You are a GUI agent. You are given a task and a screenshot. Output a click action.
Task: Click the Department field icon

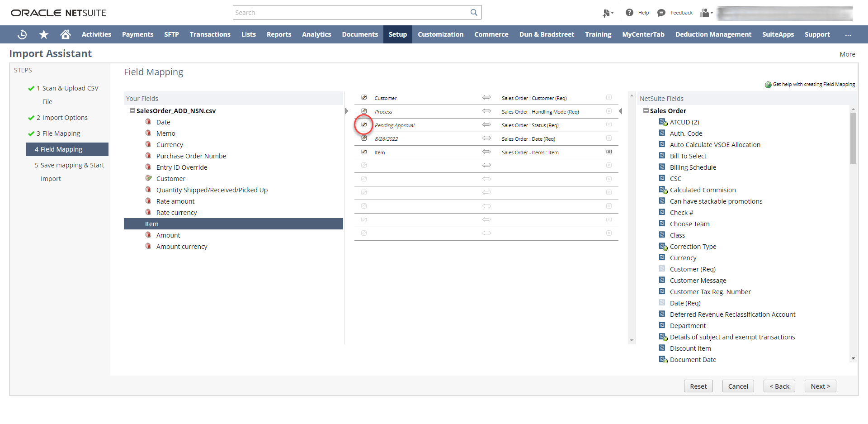pyautogui.click(x=662, y=325)
